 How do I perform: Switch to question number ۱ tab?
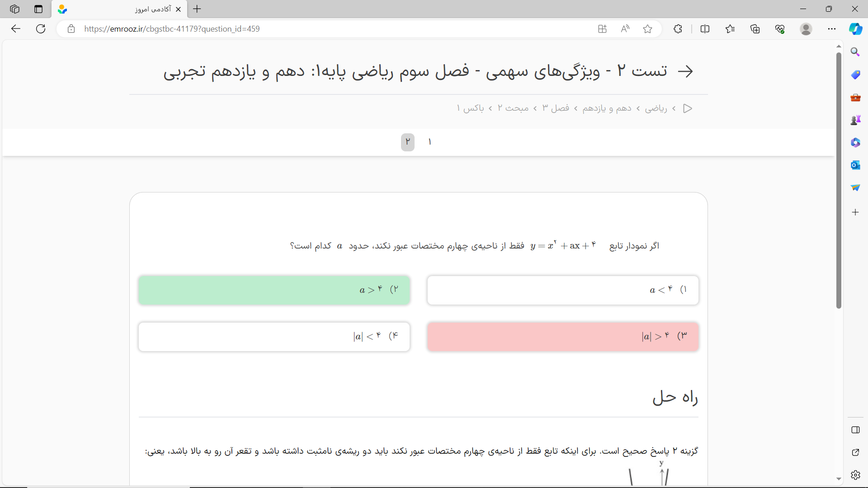click(429, 142)
